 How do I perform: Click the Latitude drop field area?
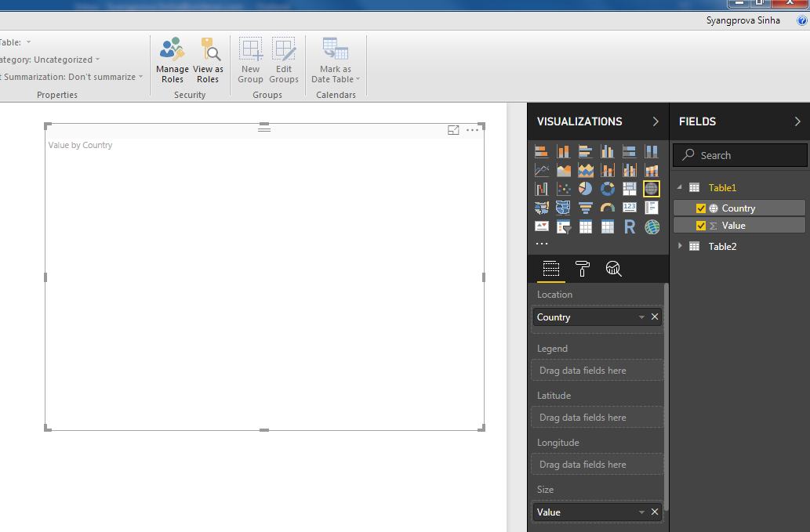click(598, 418)
